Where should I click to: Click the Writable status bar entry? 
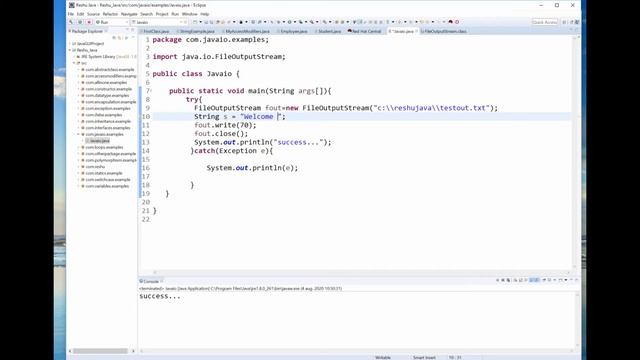pos(383,358)
